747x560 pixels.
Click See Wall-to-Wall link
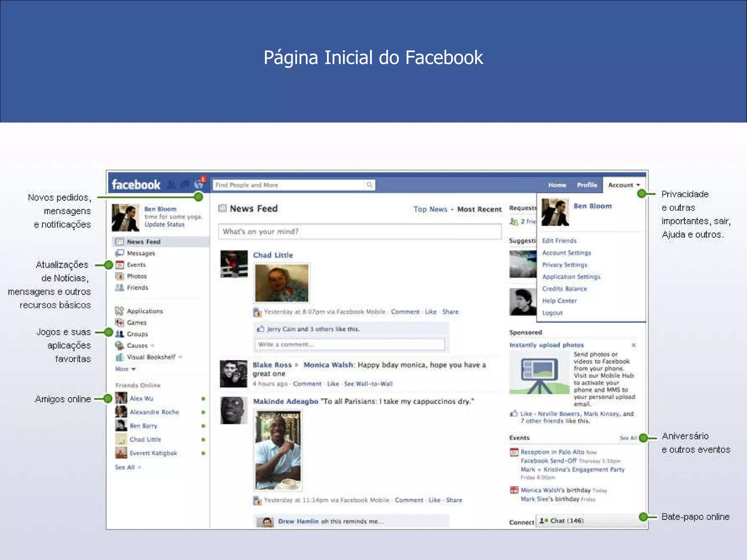pos(368,384)
